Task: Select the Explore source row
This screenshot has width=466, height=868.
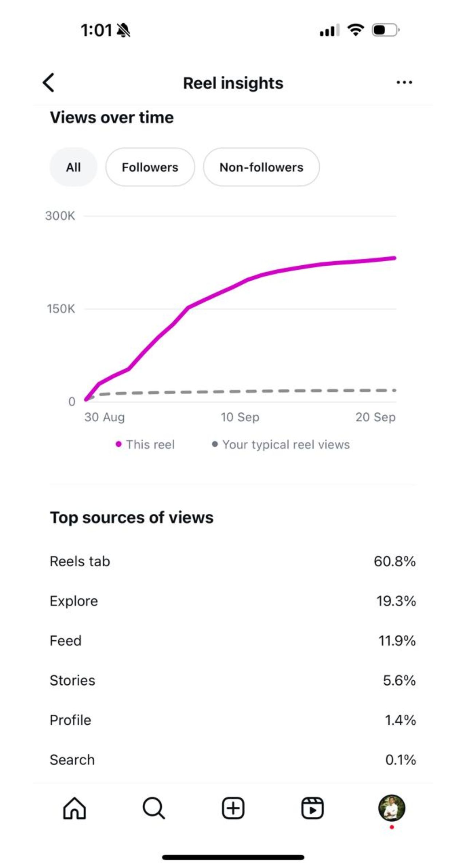Action: 232,601
